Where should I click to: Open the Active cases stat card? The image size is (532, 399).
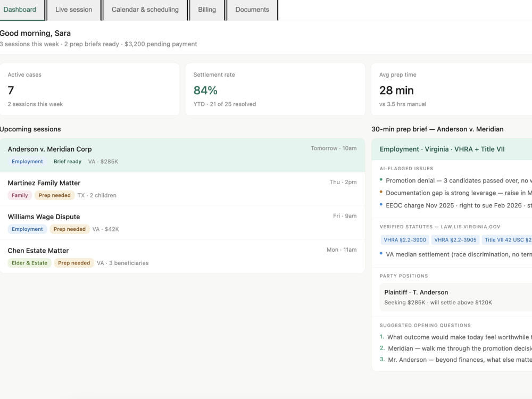pos(89,89)
